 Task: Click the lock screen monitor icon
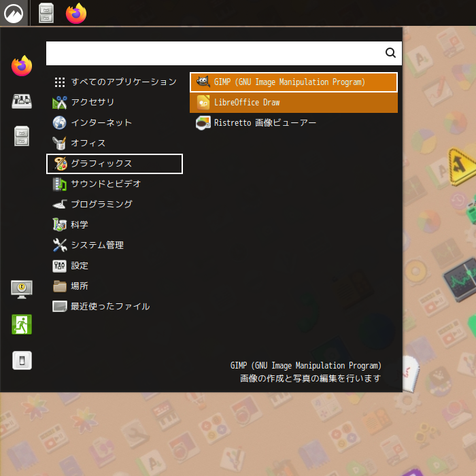pyautogui.click(x=22, y=289)
